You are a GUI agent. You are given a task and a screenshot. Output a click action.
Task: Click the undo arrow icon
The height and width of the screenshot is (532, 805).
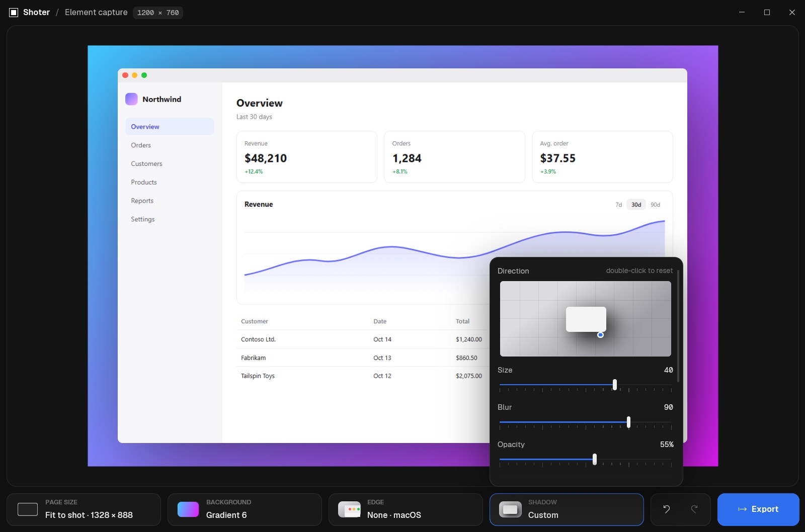tap(667, 509)
